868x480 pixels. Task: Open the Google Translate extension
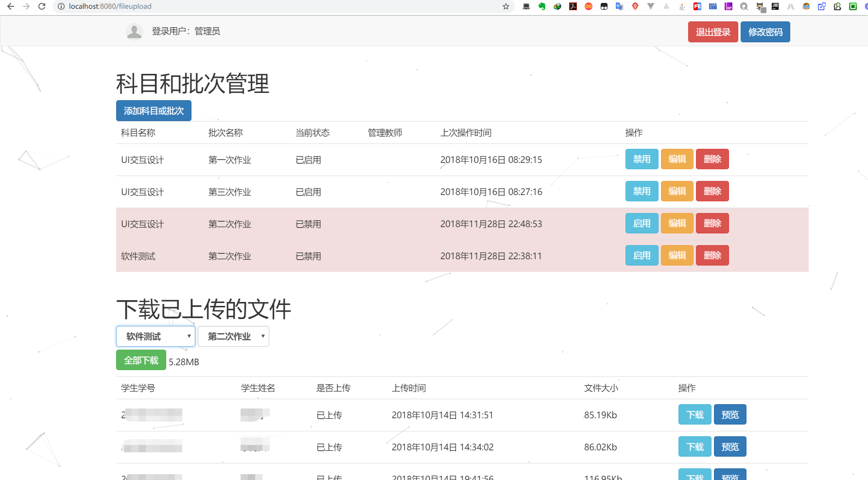pos(619,6)
